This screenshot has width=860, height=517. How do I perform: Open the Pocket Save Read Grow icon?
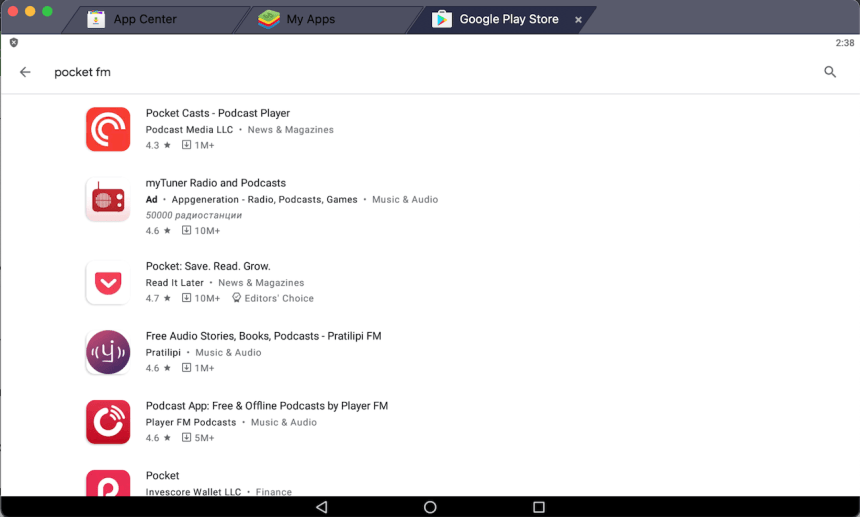pyautogui.click(x=108, y=282)
